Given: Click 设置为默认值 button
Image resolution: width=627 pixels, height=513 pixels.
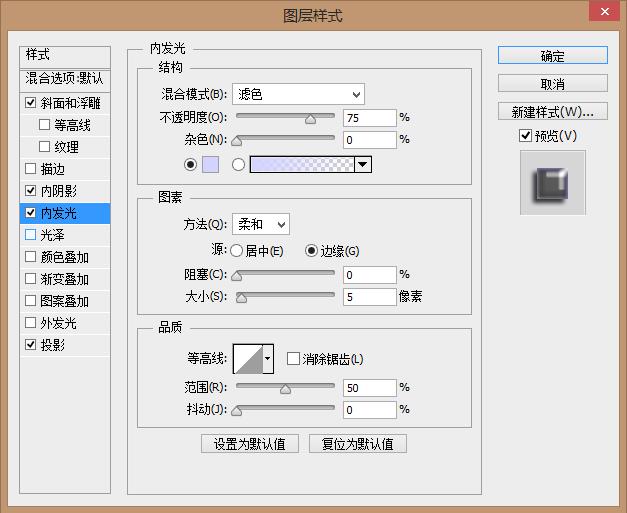Looking at the screenshot, I should pos(250,444).
